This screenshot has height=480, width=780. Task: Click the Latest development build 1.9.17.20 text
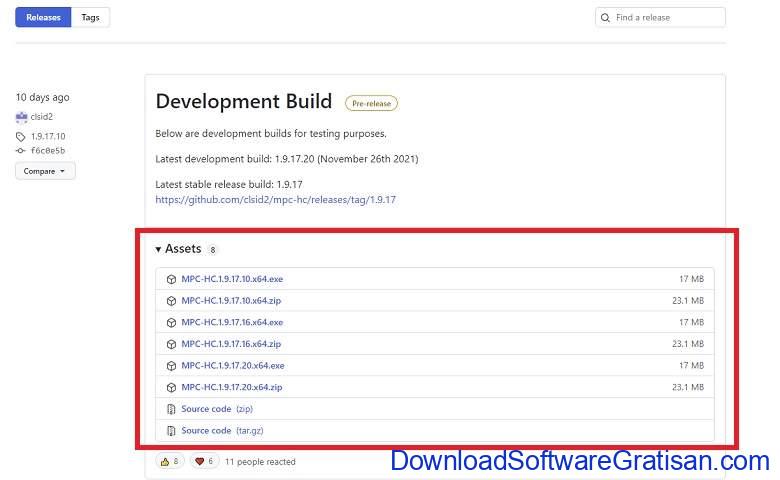tap(287, 159)
